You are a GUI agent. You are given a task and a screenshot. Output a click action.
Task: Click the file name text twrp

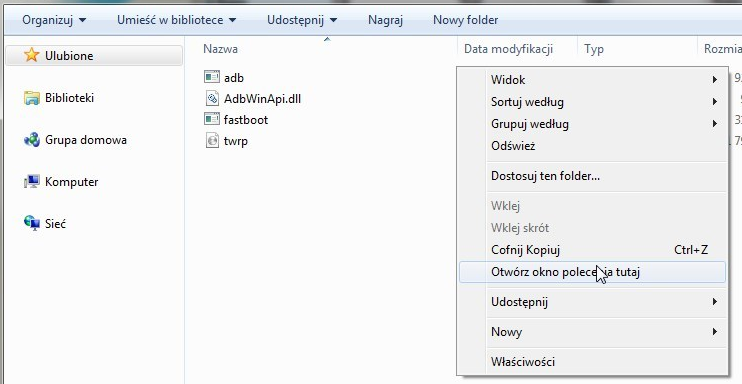(236, 141)
